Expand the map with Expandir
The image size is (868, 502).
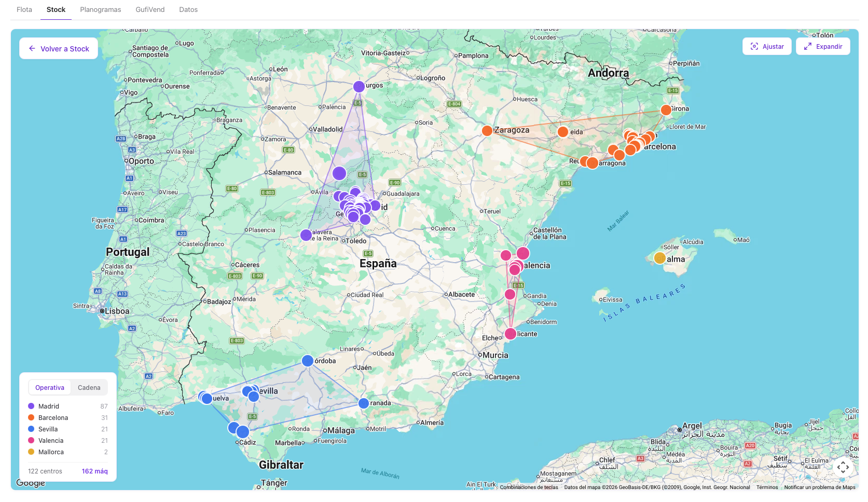(823, 46)
